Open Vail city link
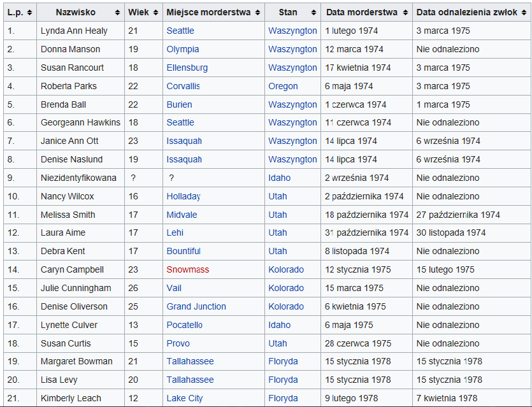532x407 pixels. tap(174, 288)
